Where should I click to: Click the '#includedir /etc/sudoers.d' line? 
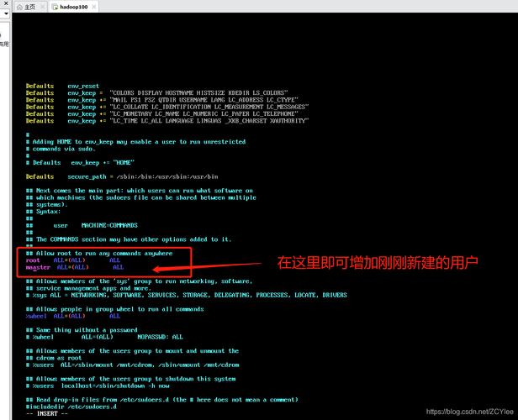tap(71, 407)
